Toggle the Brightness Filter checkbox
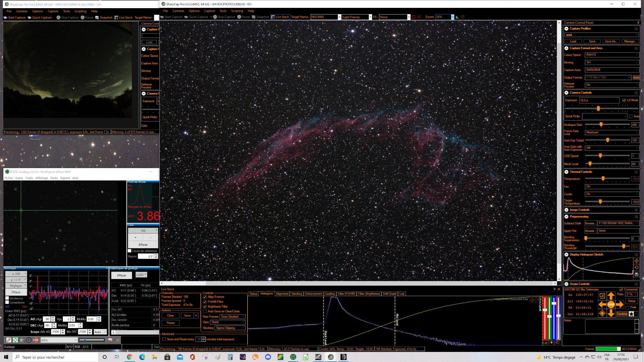The height and width of the screenshot is (362, 644). (205, 307)
